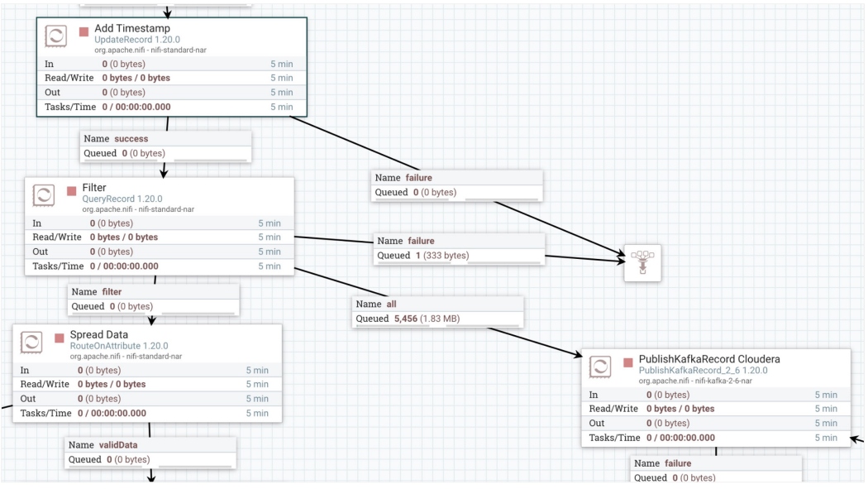Click Add Timestamp Out row
This screenshot has width=868, height=489.
tap(172, 93)
